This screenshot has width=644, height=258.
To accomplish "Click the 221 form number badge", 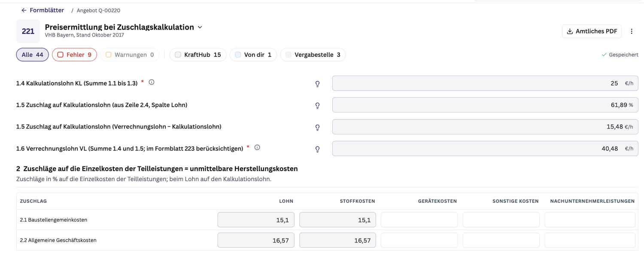I will pos(28,31).
